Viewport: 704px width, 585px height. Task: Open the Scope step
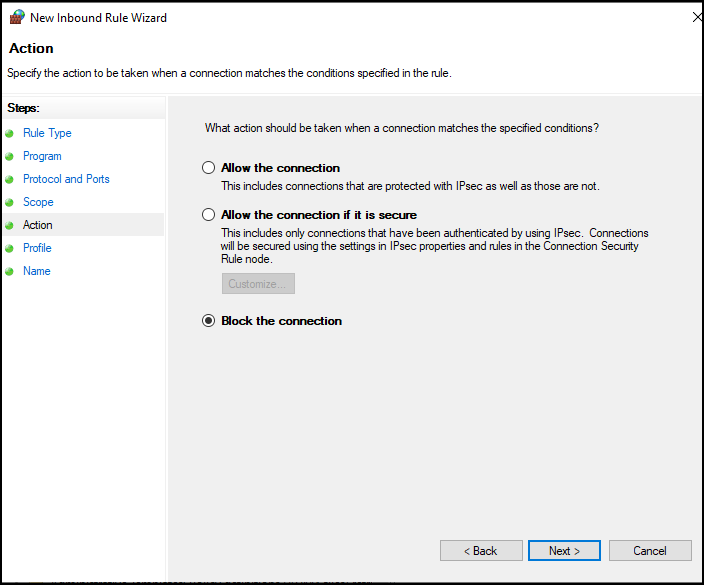[38, 202]
